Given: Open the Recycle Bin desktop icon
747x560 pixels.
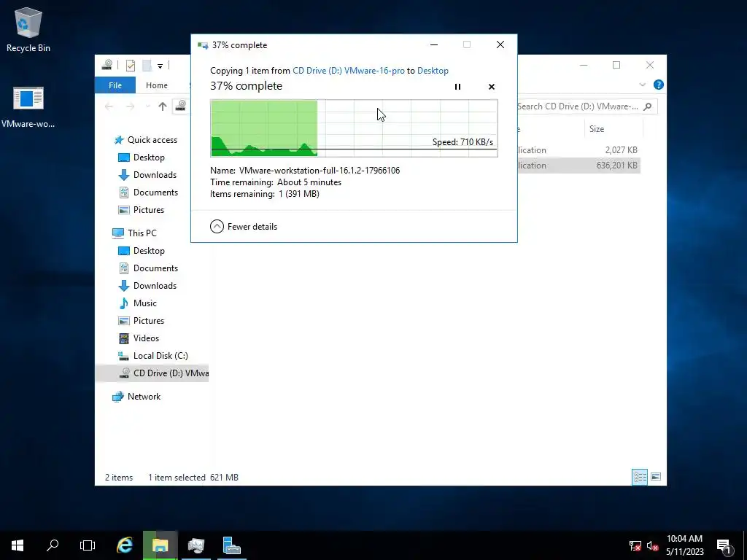Looking at the screenshot, I should tap(28, 29).
